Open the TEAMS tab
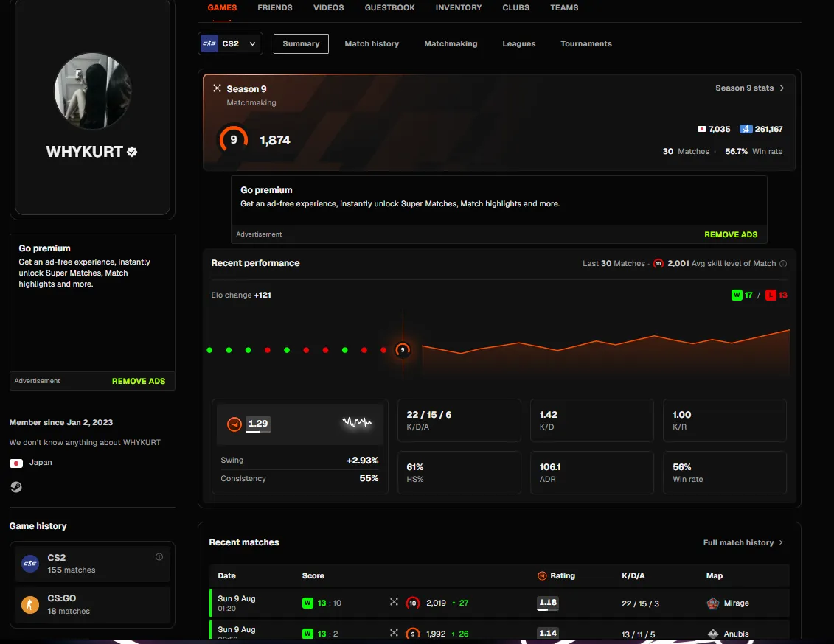834x644 pixels. (x=564, y=8)
